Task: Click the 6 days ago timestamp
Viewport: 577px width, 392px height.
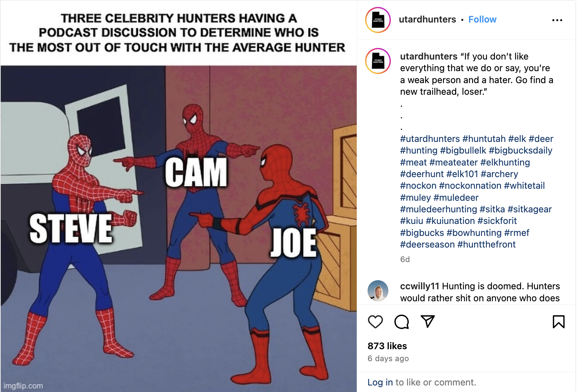Action: pyautogui.click(x=388, y=359)
